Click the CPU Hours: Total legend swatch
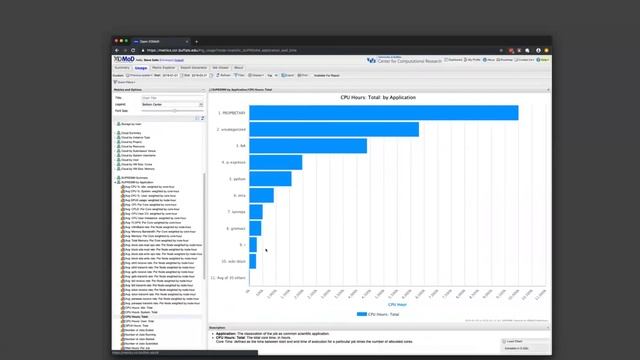Image resolution: width=640 pixels, height=360 pixels. click(x=362, y=314)
